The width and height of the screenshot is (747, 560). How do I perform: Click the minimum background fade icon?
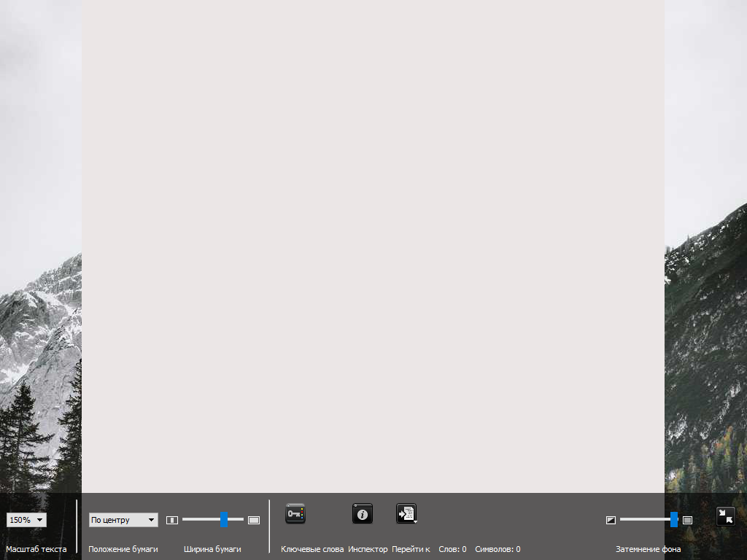[611, 520]
